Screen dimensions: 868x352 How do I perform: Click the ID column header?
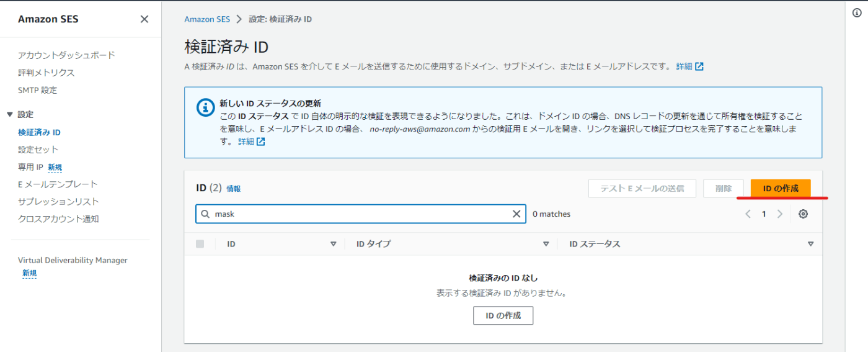click(231, 244)
